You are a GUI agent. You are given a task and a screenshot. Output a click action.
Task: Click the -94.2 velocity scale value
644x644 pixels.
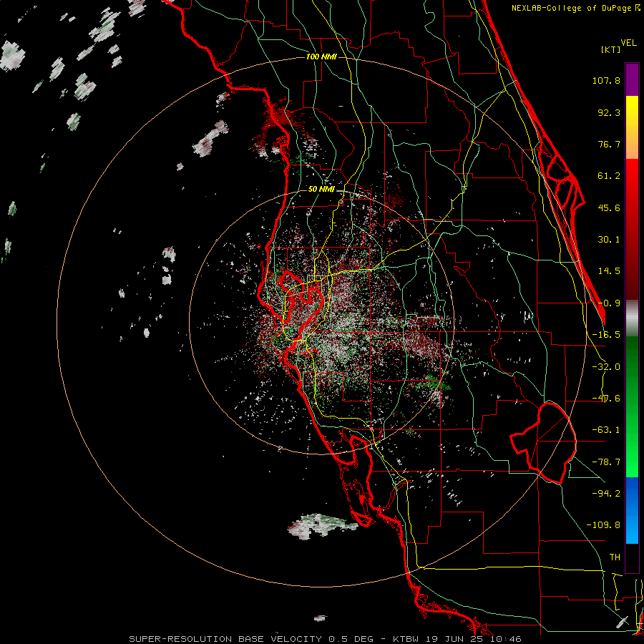(606, 494)
